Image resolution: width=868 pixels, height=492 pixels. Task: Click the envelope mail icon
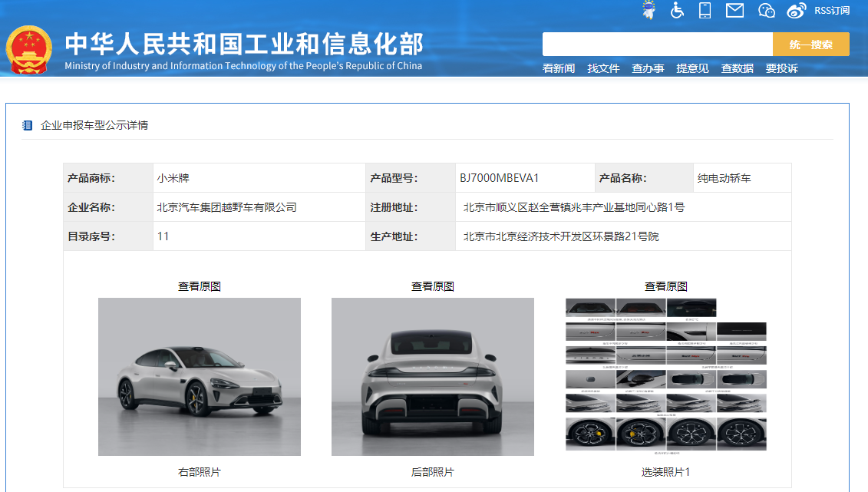[734, 10]
